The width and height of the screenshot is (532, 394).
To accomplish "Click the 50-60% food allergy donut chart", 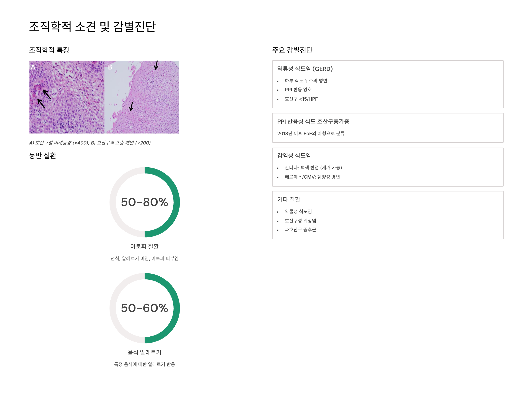I will click(145, 308).
